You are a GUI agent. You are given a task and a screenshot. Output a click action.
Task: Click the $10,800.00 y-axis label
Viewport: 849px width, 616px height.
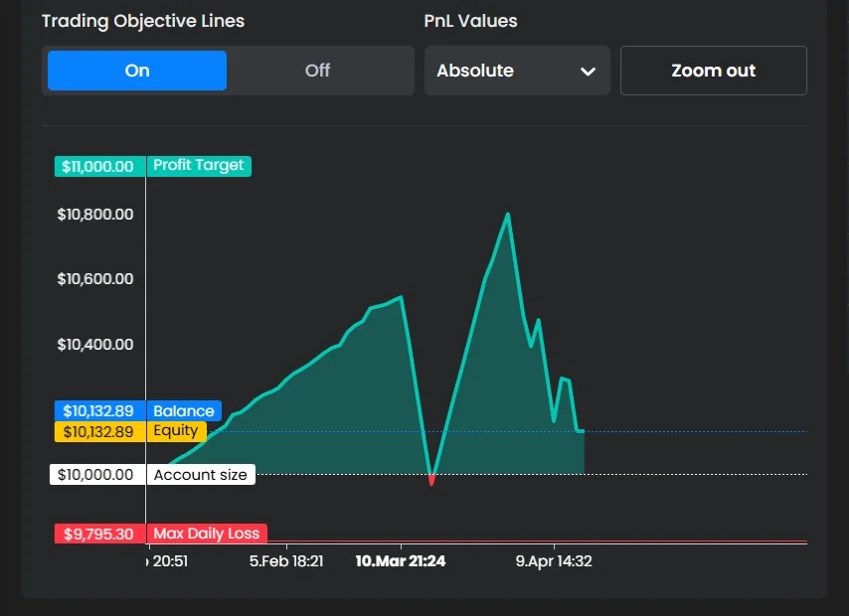[95, 215]
